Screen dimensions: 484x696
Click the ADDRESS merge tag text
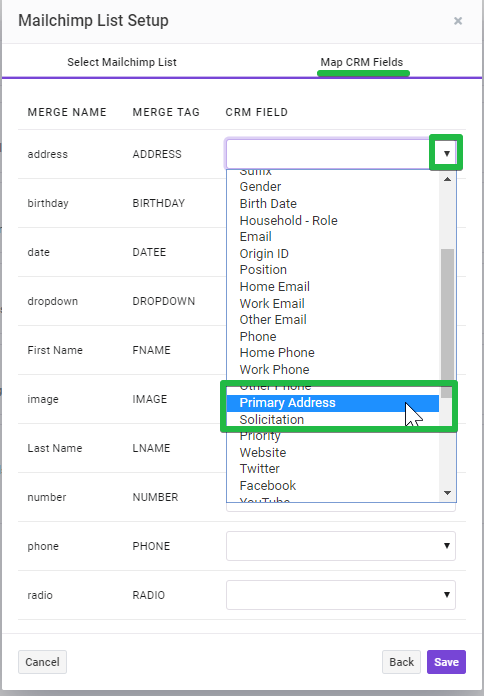coord(157,154)
